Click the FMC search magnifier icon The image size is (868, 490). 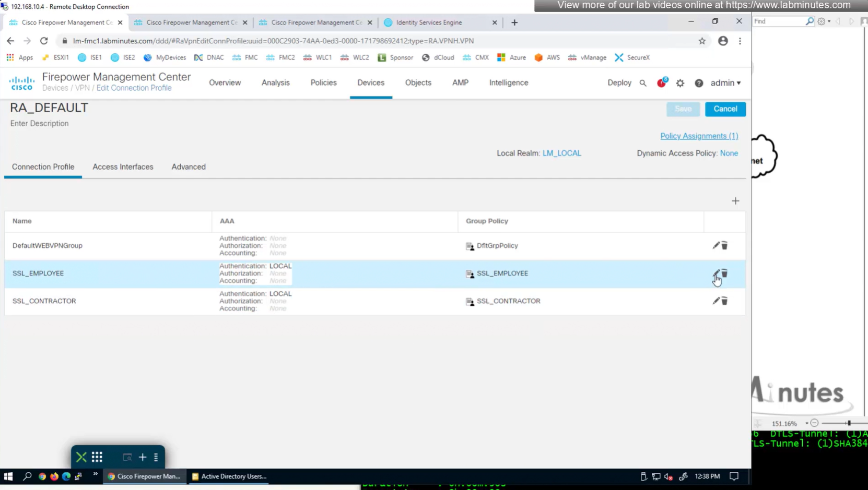point(643,83)
